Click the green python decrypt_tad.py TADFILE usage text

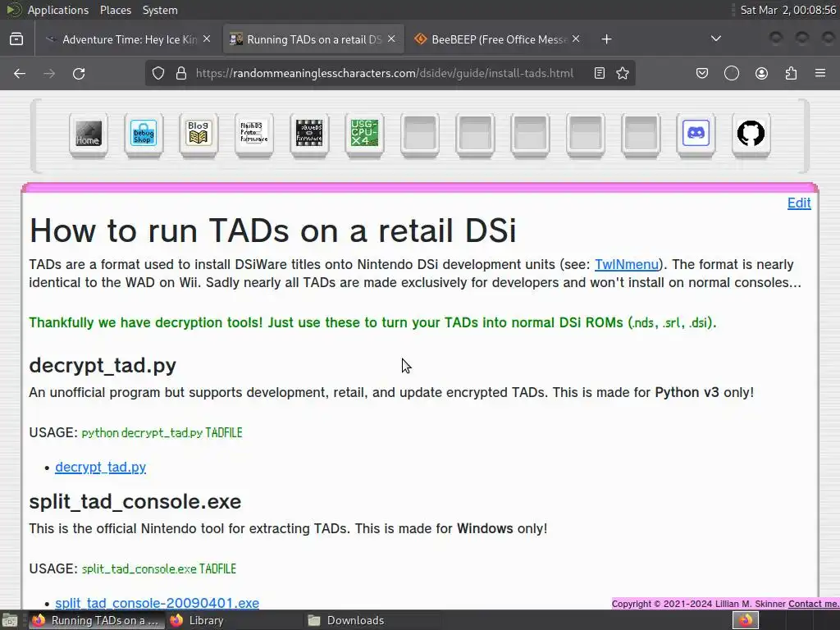click(162, 433)
